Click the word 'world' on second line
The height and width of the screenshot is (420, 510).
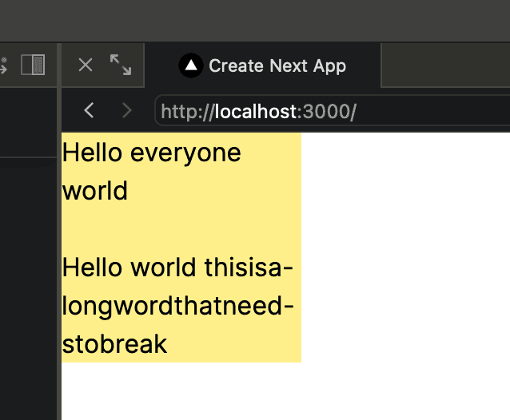pos(94,191)
